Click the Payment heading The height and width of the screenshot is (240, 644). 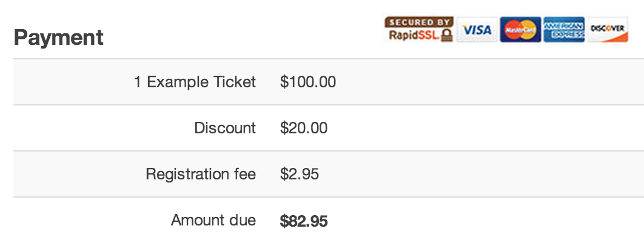58,38
